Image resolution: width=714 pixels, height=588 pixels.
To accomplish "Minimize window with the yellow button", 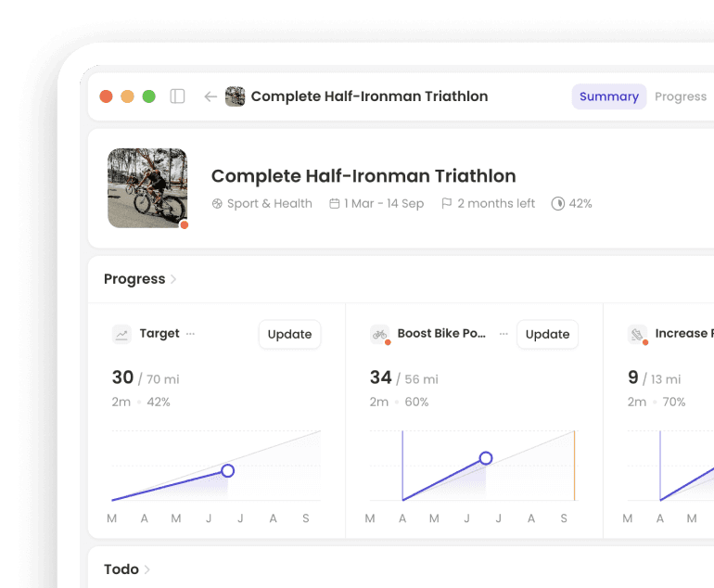I will [x=128, y=96].
